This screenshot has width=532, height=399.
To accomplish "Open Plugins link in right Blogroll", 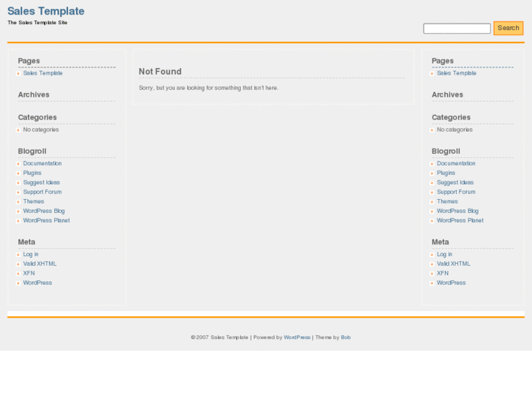I will click(x=446, y=173).
